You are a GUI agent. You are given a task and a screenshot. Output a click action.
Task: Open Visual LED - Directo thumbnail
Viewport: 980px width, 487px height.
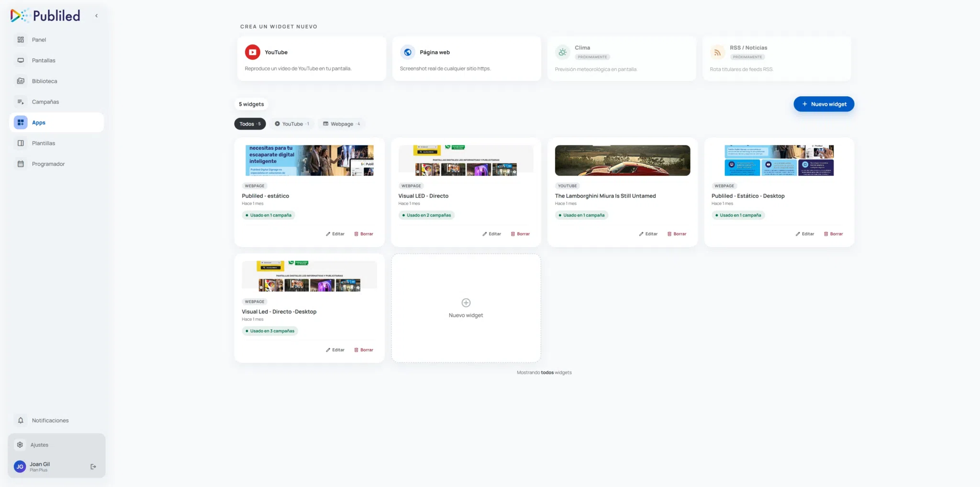(x=466, y=160)
